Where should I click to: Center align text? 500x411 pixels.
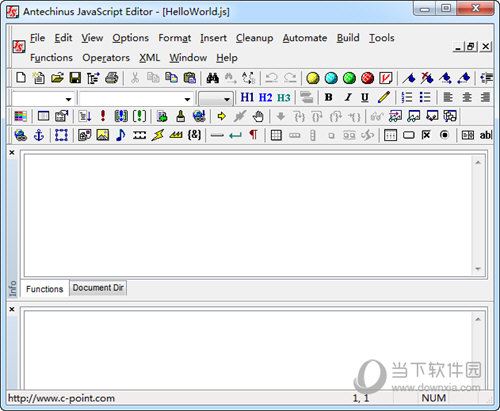[467, 97]
